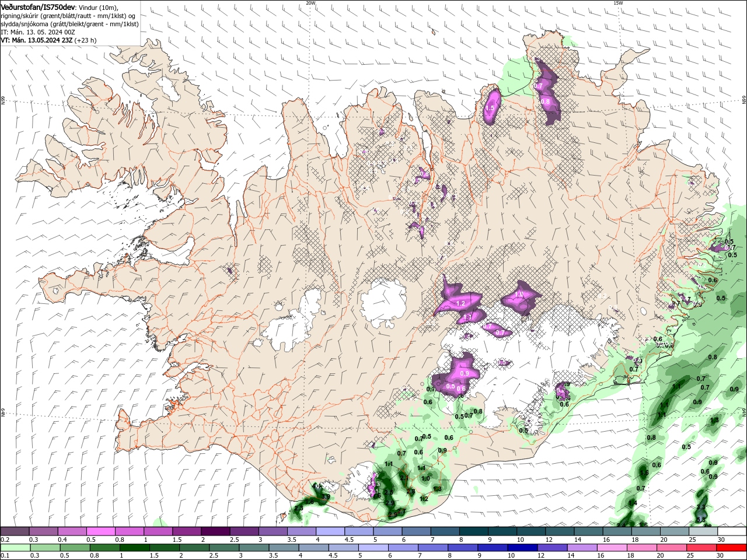Click the blue-grey swatch between 4 and 4.5 in green scale
Image resolution: width=747 pixels, height=560 pixels.
pyautogui.click(x=313, y=548)
